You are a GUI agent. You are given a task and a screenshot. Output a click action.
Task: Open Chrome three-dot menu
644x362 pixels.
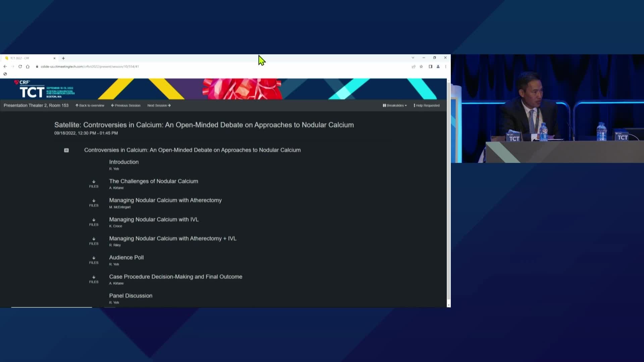pyautogui.click(x=446, y=67)
